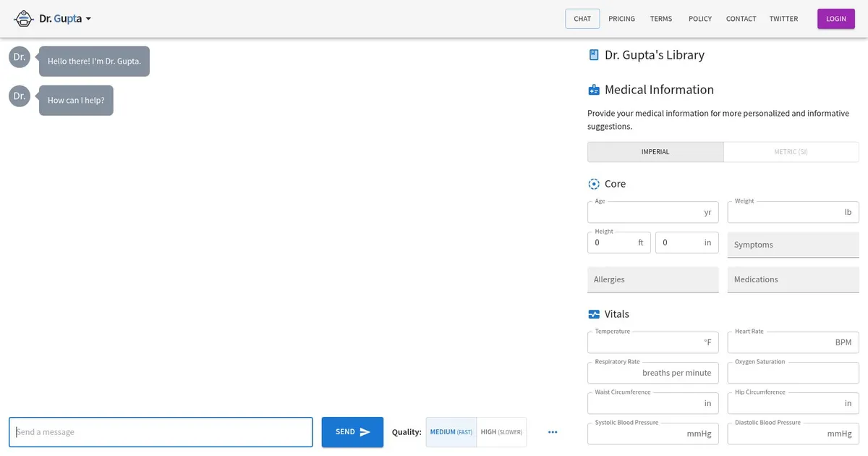
Task: Open the Symptoms field
Action: pos(793,245)
